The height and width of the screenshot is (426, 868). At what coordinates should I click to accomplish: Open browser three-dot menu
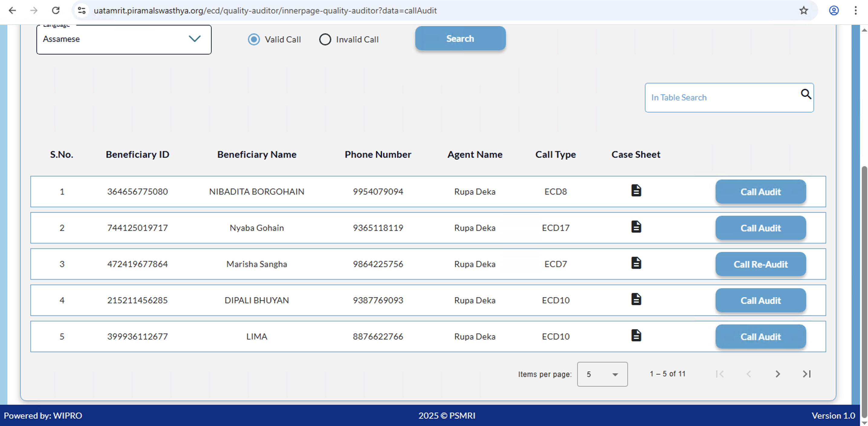point(856,11)
